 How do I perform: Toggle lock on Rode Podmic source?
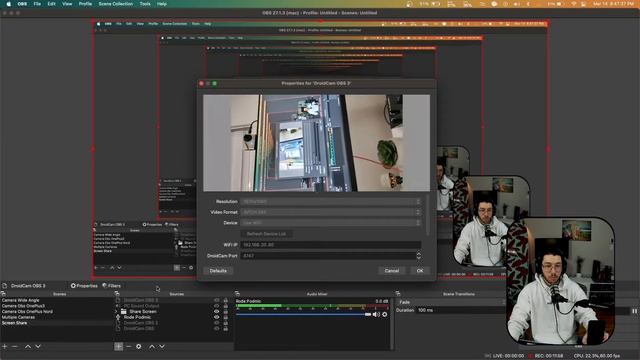226,317
